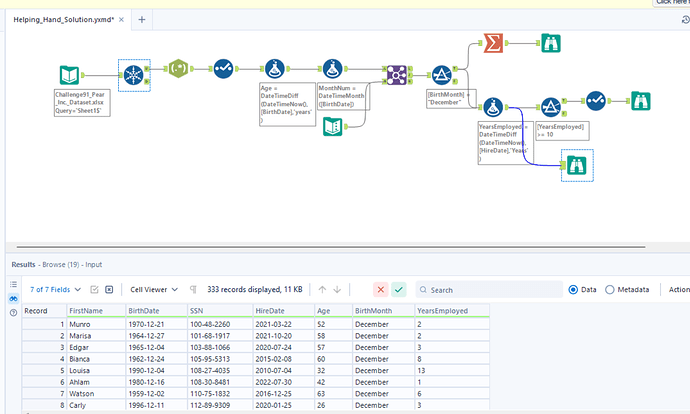Click the green checkmark button in results

pos(400,289)
